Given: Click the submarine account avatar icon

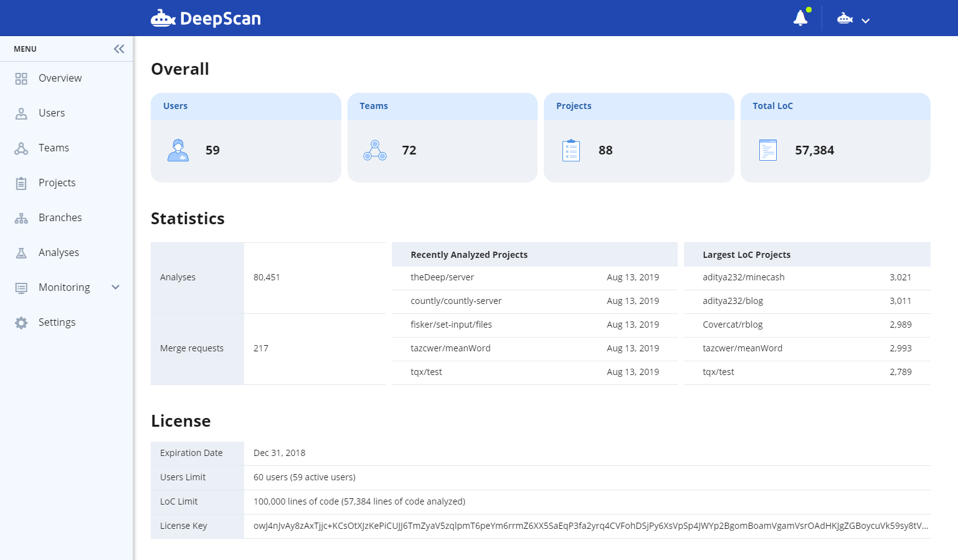Looking at the screenshot, I should pyautogui.click(x=845, y=18).
